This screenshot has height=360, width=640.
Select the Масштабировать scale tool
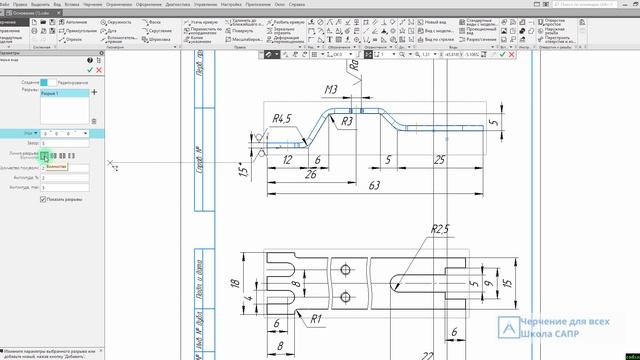(244, 40)
